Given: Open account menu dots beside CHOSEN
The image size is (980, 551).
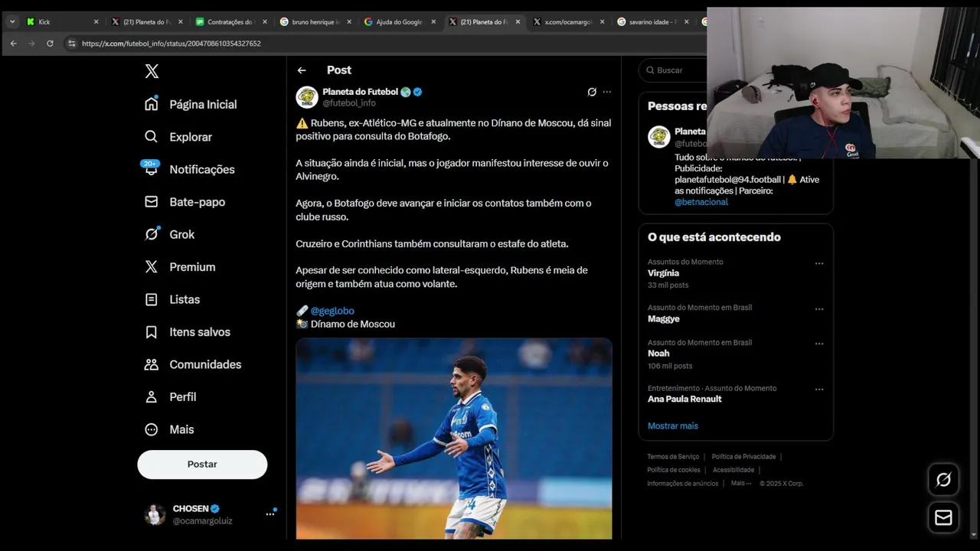Looking at the screenshot, I should 270,514.
